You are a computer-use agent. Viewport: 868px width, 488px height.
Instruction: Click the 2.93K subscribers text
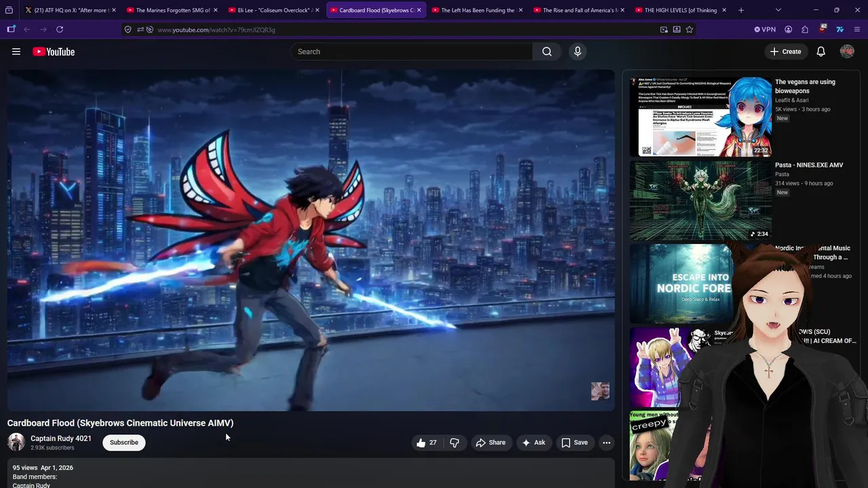pos(52,448)
